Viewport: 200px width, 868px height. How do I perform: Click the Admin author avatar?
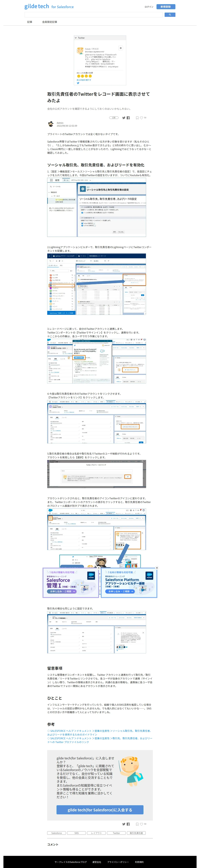click(51, 124)
